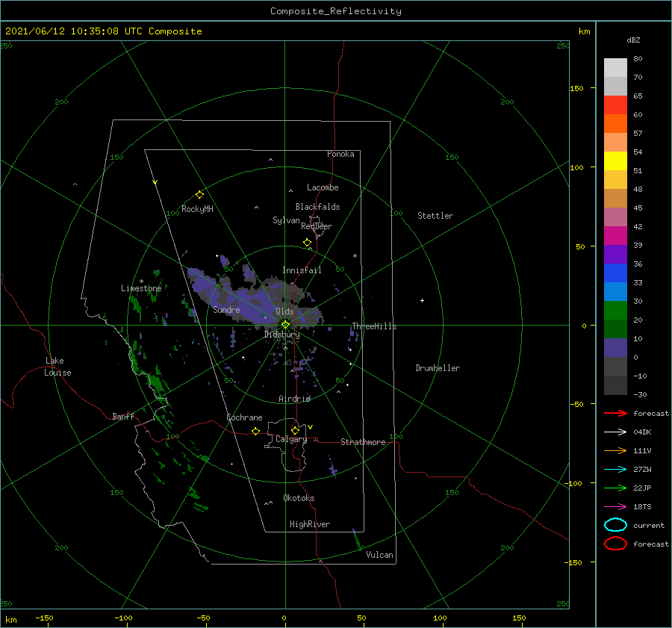Click the purple 36–39 dBZ swatch
This screenshot has height=628, width=672.
click(615, 255)
